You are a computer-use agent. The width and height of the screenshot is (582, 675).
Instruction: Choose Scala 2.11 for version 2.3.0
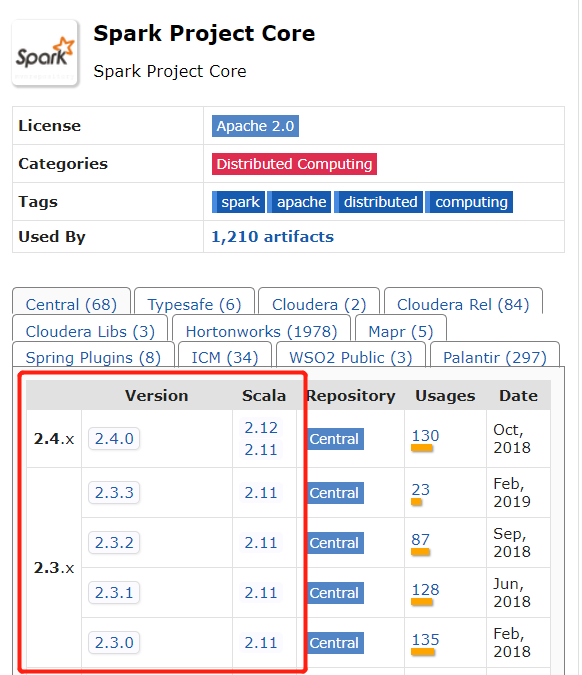click(x=261, y=642)
